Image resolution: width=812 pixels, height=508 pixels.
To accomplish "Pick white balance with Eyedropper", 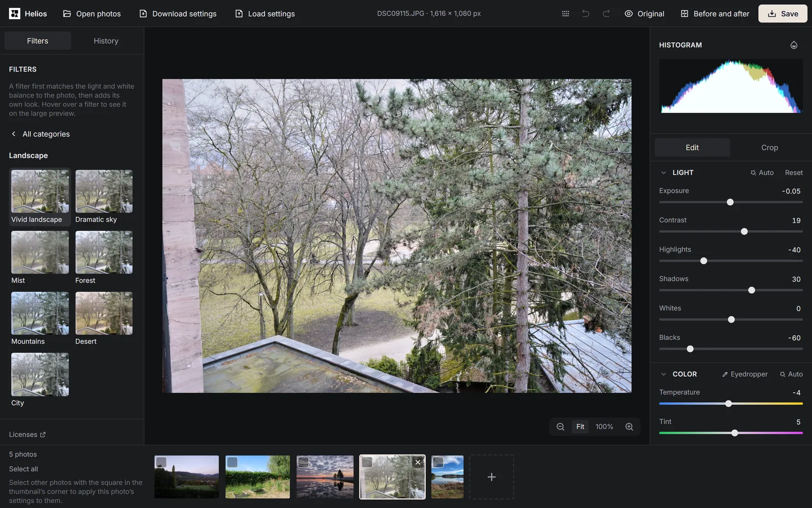I will tap(745, 374).
